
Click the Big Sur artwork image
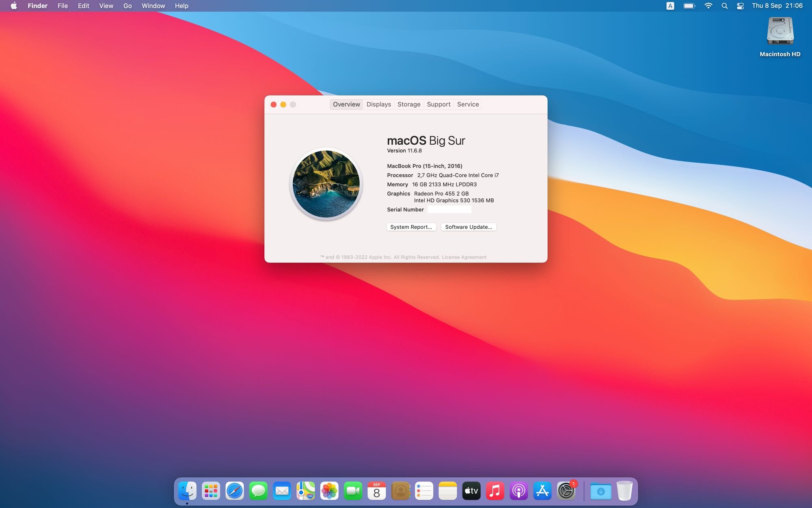tap(326, 184)
